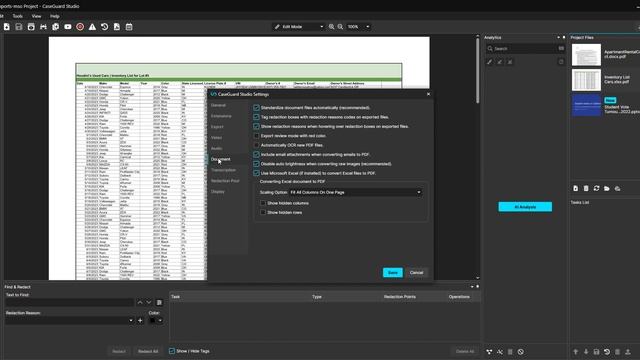This screenshot has height=360, width=640.
Task: Open the Find & Redact panel options arrow
Action: pyautogui.click(x=472, y=287)
